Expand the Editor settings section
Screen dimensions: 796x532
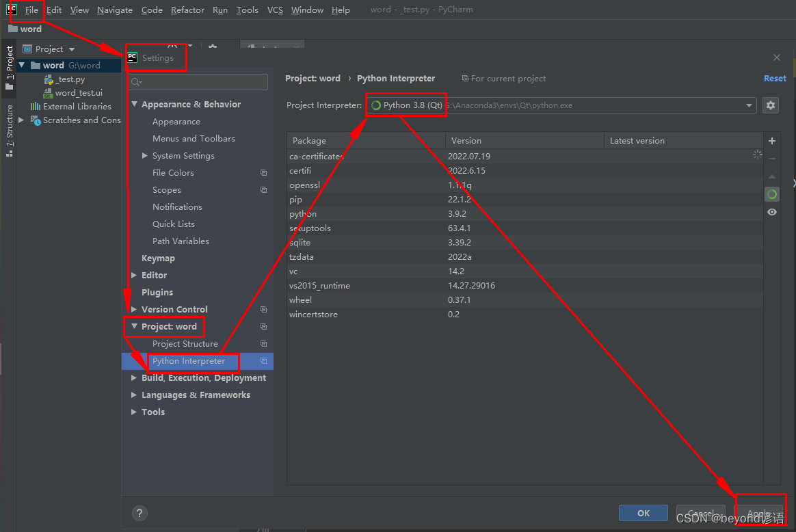point(134,275)
